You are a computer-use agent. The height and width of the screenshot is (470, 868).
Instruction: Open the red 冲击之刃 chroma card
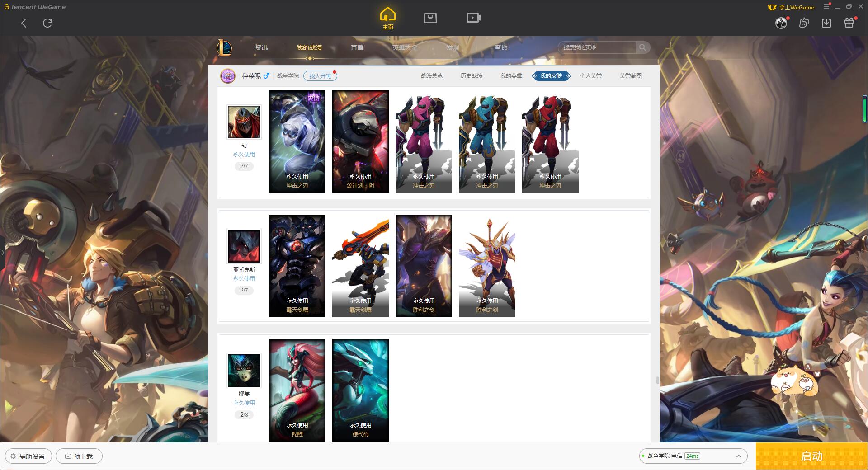[x=550, y=141]
